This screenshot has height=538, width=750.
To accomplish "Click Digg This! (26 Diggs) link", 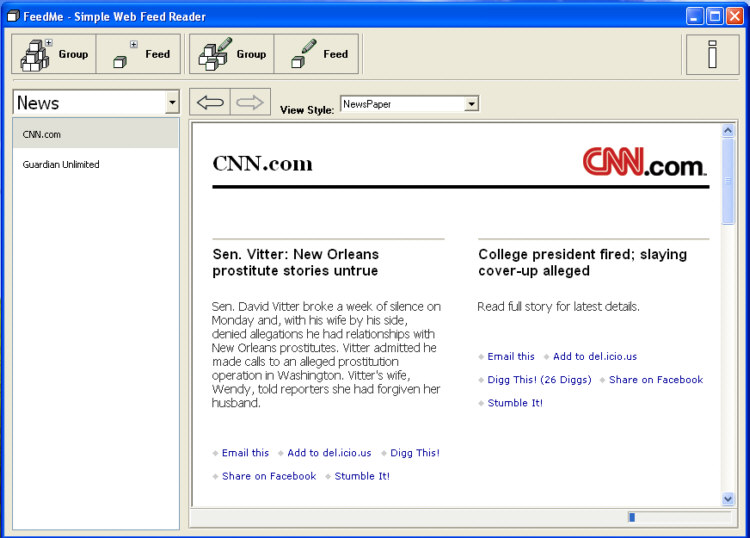I will 539,380.
